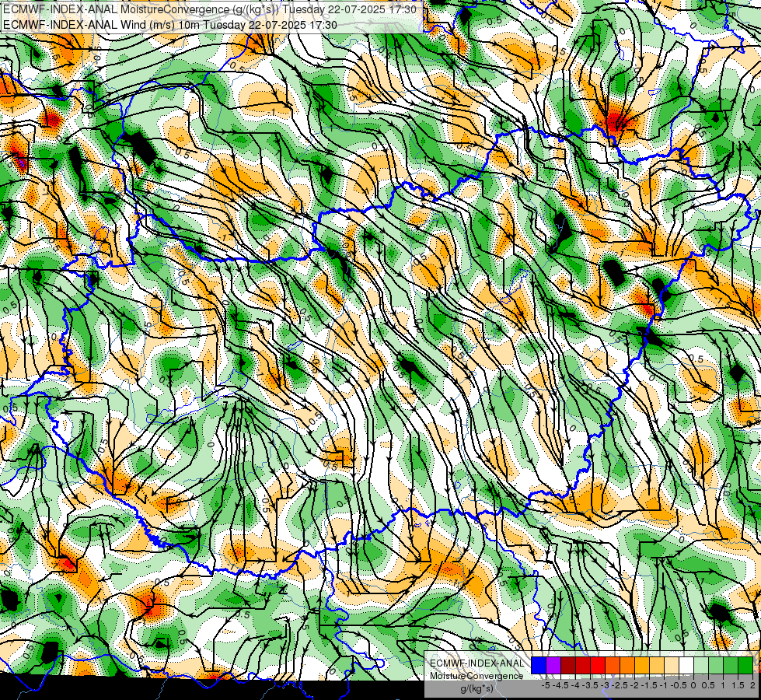Pick the bright red swatch between -3.5 and -3
Screen dimensions: 761x700
tap(598, 665)
